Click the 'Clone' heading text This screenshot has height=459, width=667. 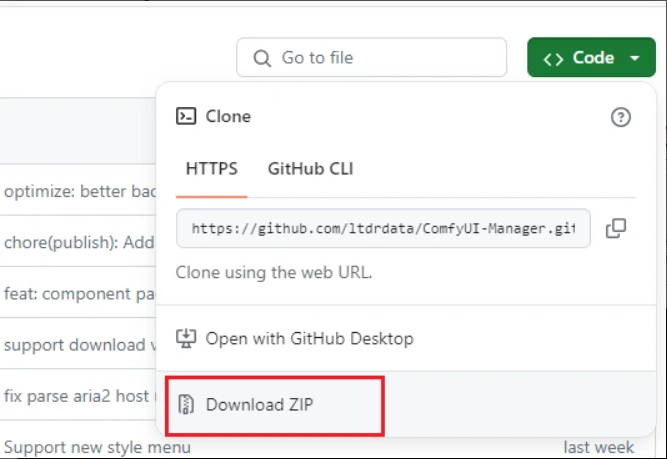coord(228,116)
